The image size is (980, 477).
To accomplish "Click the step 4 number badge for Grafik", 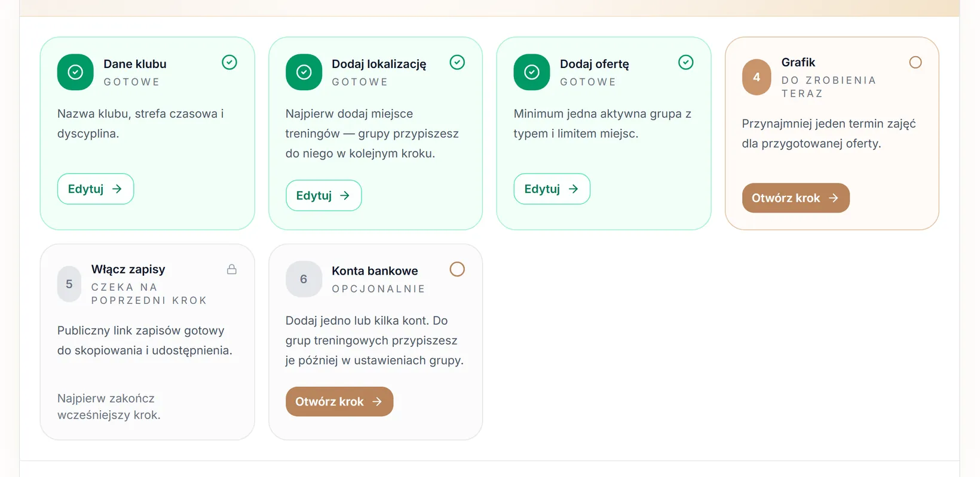I will (x=757, y=77).
